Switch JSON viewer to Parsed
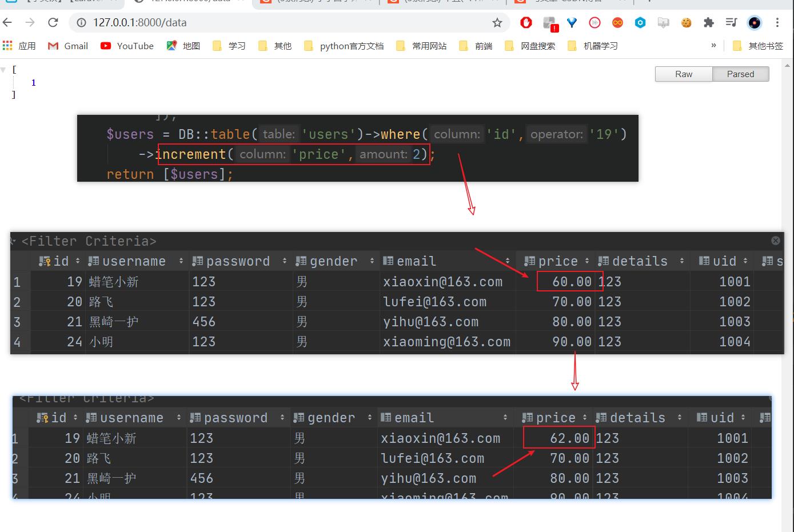The height and width of the screenshot is (532, 794). click(740, 74)
